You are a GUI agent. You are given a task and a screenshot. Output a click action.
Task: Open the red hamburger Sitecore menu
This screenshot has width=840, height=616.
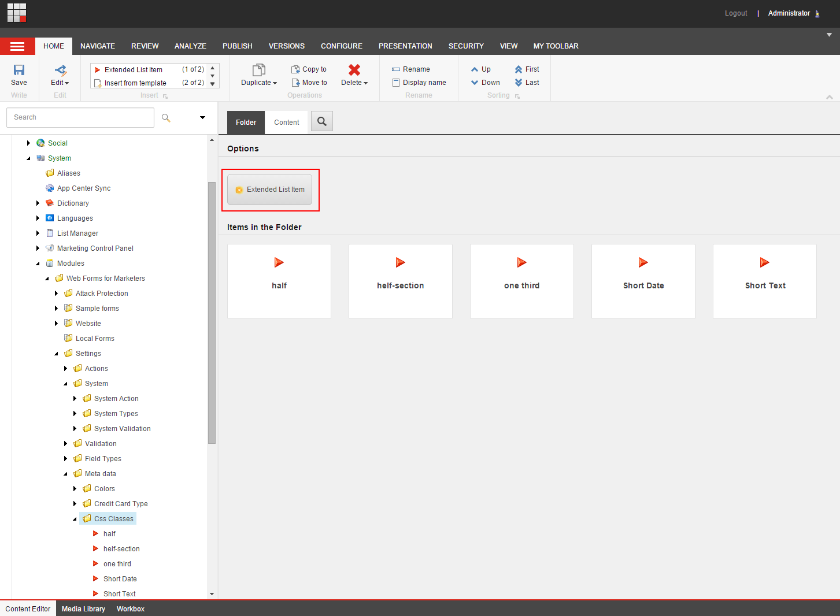coord(17,46)
